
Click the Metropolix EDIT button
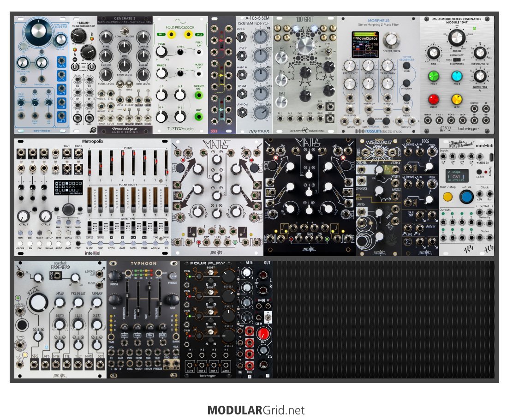coord(78,244)
